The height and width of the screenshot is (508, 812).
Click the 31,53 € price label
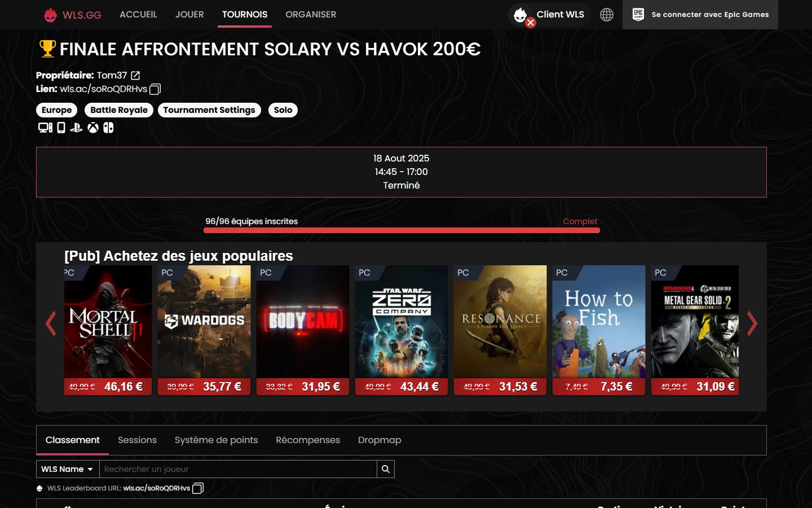tap(518, 387)
